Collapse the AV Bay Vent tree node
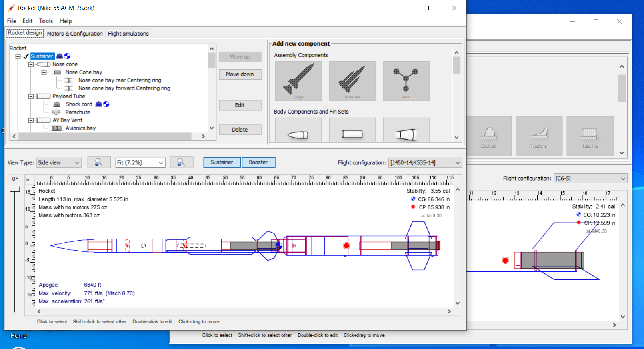 point(31,120)
